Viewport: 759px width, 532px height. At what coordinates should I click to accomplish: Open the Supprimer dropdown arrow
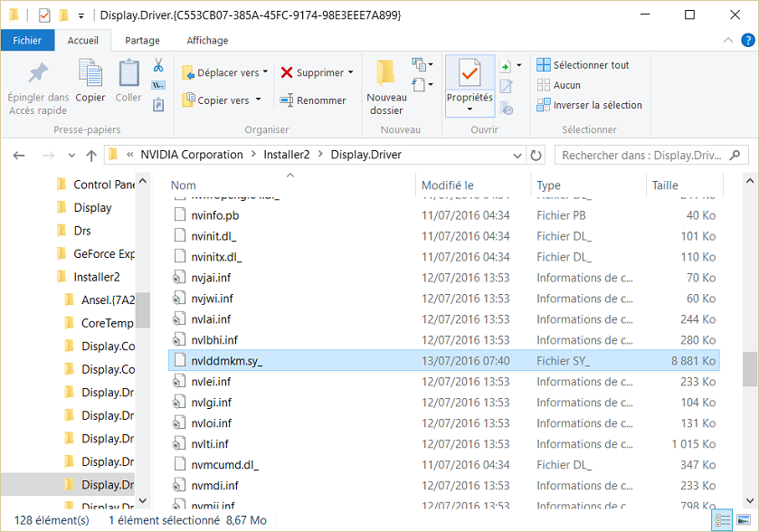point(351,72)
